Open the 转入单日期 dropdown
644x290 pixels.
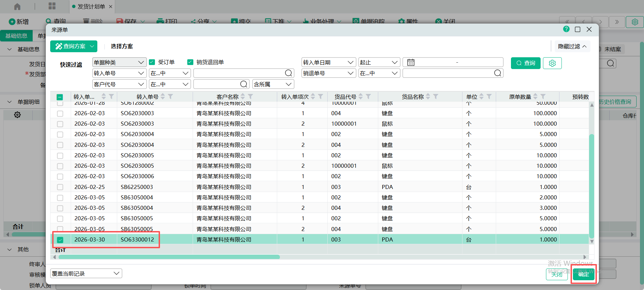328,62
